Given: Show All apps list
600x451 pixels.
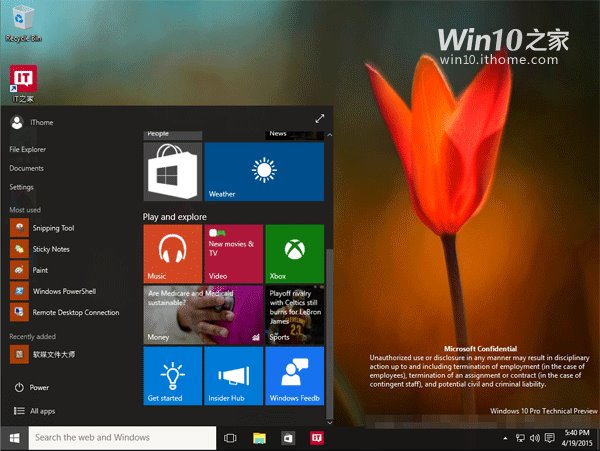Looking at the screenshot, I should 34,411.
